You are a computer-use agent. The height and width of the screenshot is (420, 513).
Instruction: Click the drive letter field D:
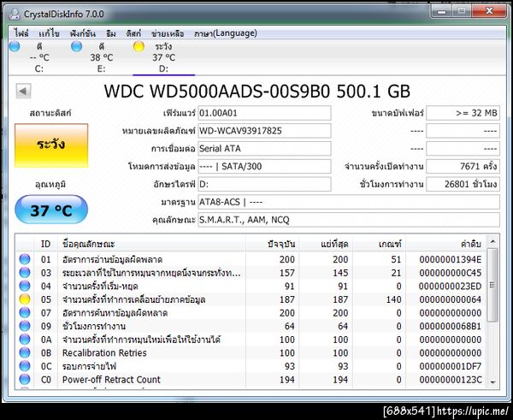pyautogui.click(x=264, y=184)
